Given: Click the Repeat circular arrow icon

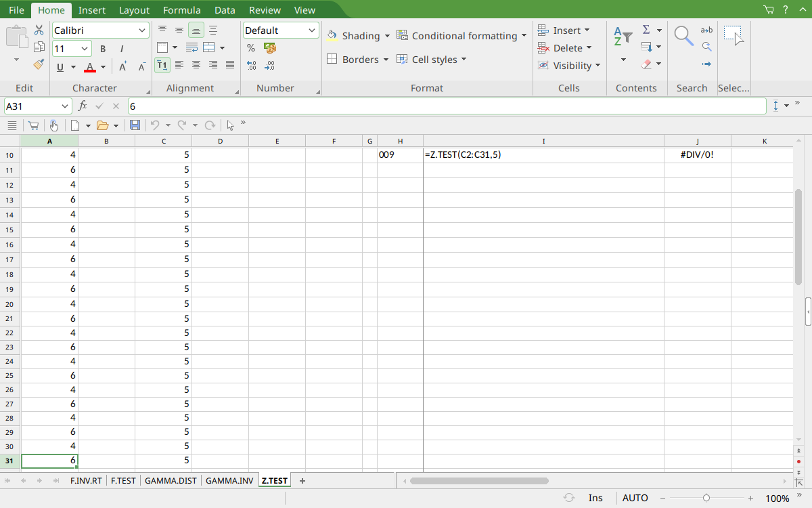Looking at the screenshot, I should 210,125.
